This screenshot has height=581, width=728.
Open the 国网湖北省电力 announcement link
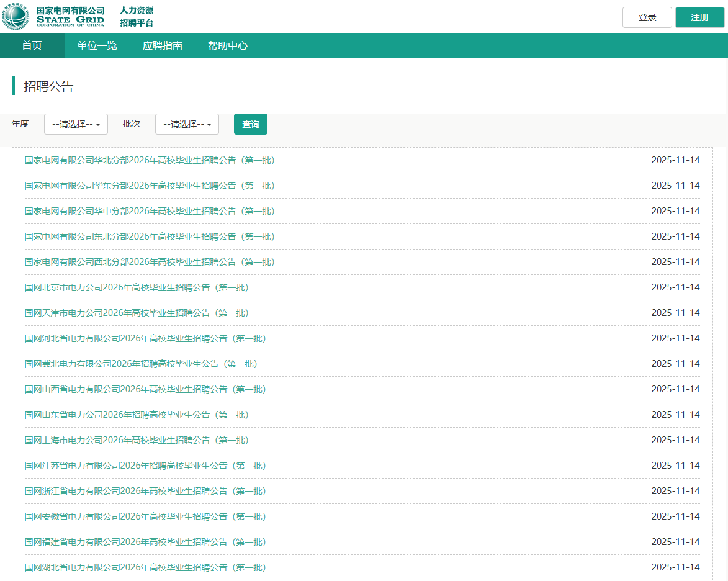click(145, 567)
